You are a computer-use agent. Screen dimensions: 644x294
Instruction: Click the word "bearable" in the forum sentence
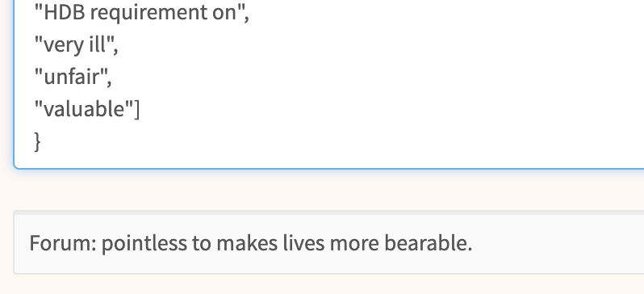[x=429, y=243]
